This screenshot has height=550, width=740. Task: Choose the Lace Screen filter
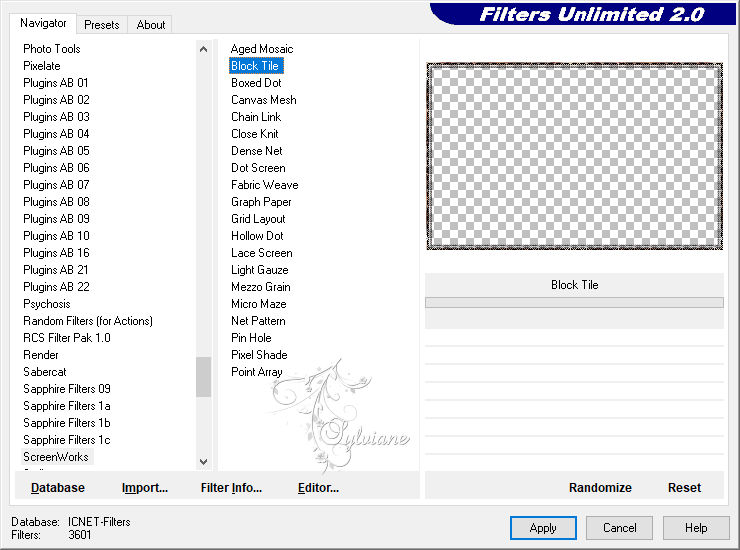262,253
